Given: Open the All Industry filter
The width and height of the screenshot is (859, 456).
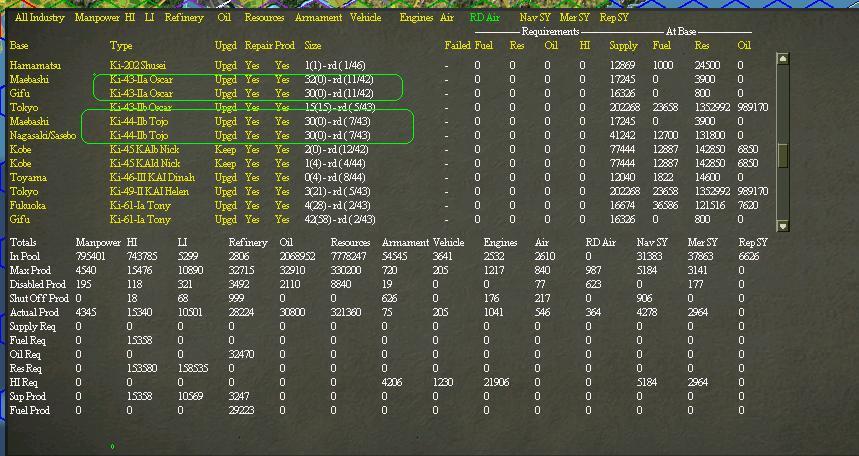Looking at the screenshot, I should (40, 18).
